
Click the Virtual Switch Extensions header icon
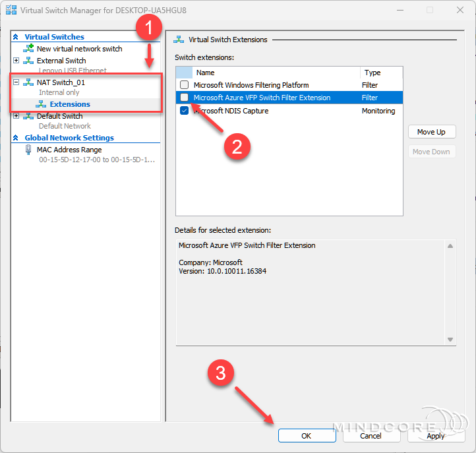click(179, 40)
